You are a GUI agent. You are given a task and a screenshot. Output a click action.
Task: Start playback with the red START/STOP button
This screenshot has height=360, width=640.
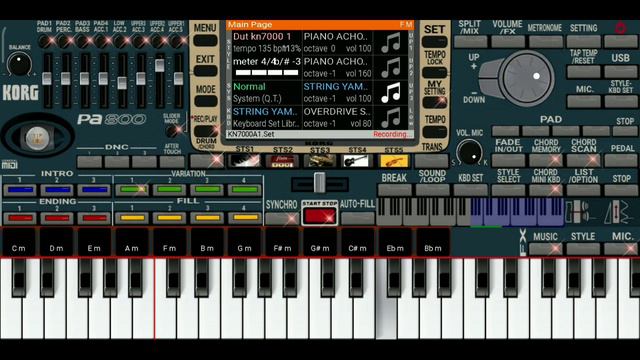point(320,216)
